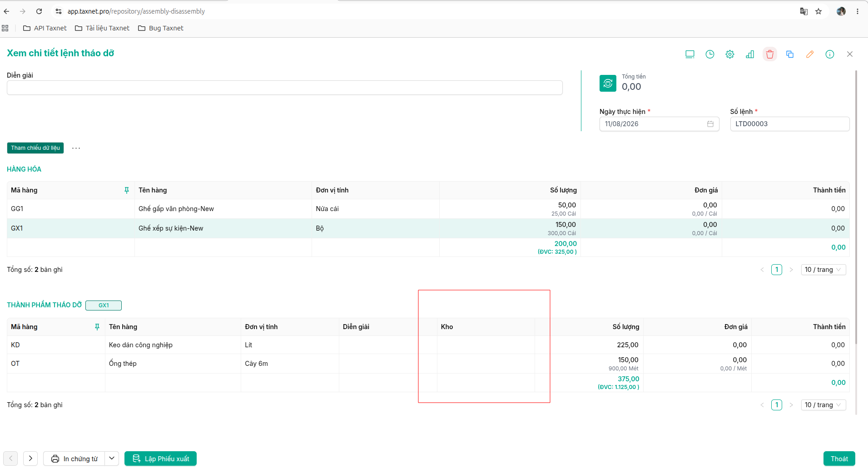The height and width of the screenshot is (473, 868).
Task: Expand the In chứng từ dropdown arrow
Action: coord(112,458)
